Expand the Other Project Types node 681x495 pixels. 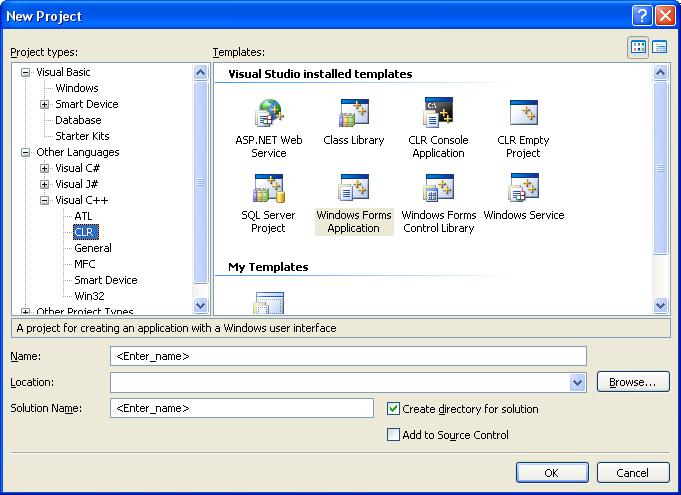tap(26, 311)
